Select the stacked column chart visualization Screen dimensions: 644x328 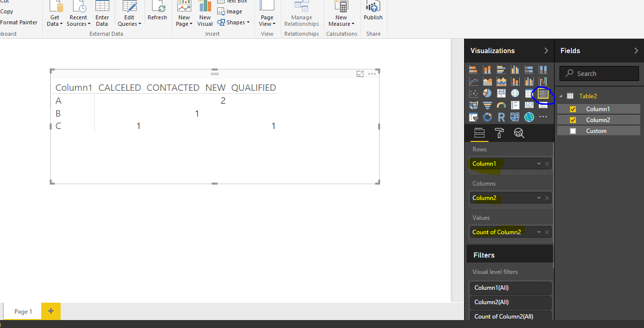click(487, 70)
